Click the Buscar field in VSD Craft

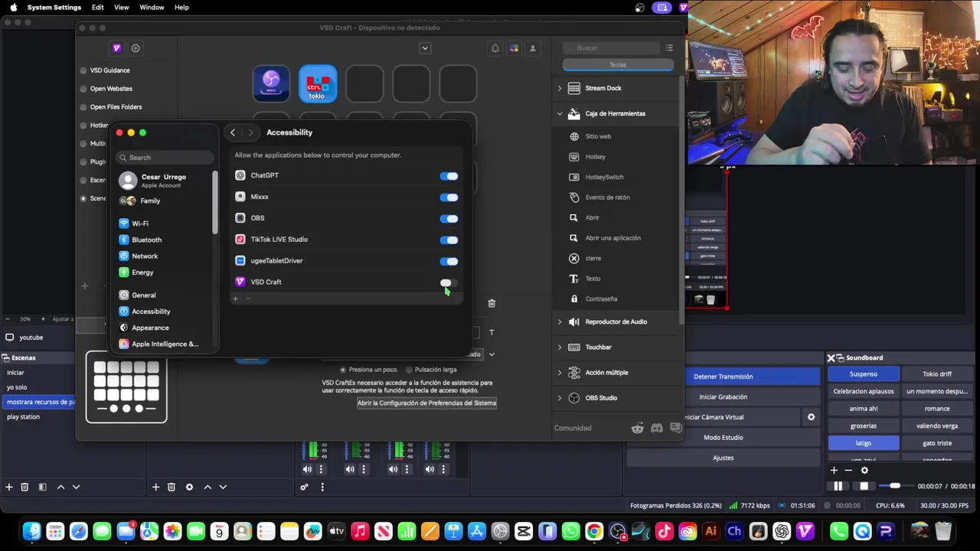(610, 47)
